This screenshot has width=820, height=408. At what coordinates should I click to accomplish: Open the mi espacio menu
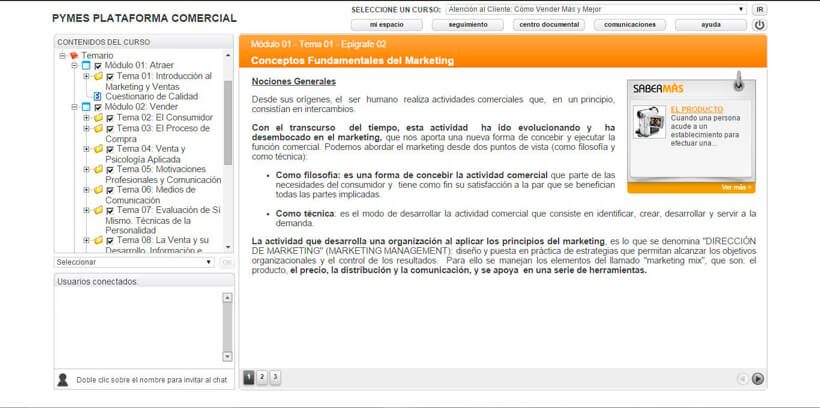(386, 25)
